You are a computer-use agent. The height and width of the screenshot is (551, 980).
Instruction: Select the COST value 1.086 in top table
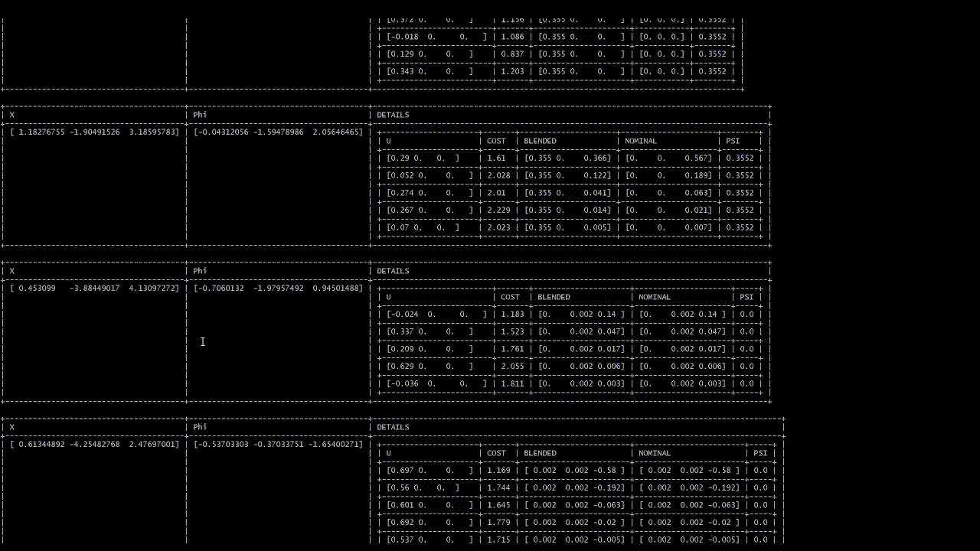coord(512,36)
